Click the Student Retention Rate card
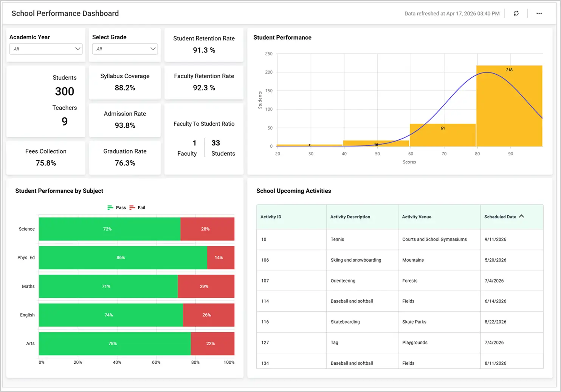The height and width of the screenshot is (392, 561). click(204, 45)
